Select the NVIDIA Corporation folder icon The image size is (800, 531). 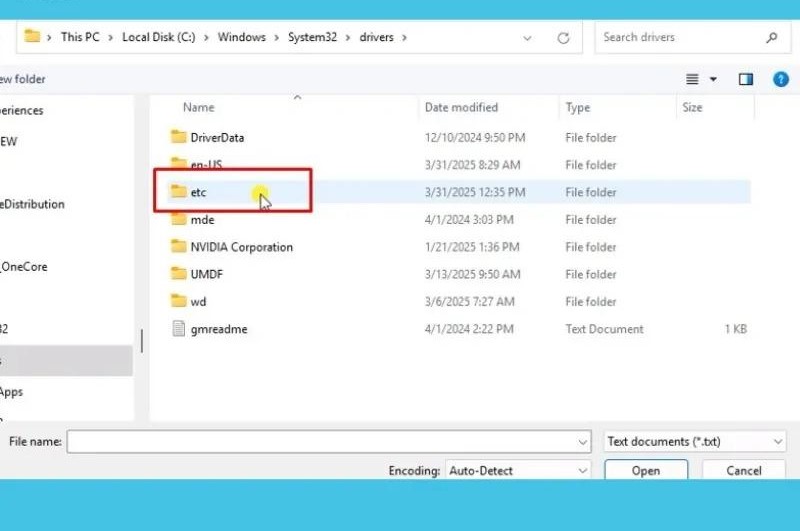(178, 246)
